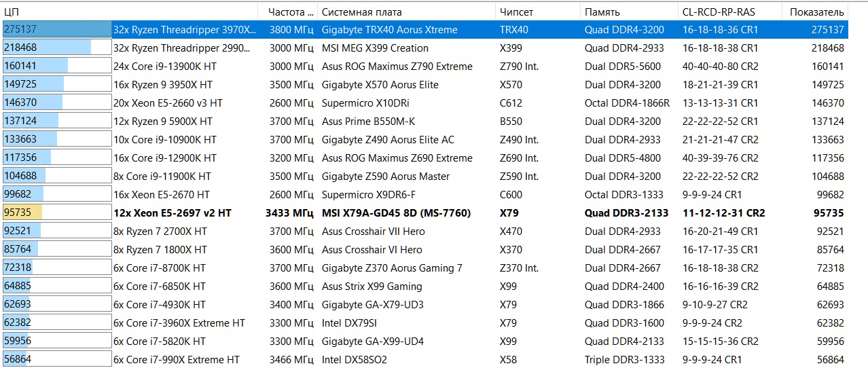The height and width of the screenshot is (368, 868).
Task: Select the 6x Core i7-990X Extreme HT row
Action: (x=424, y=360)
